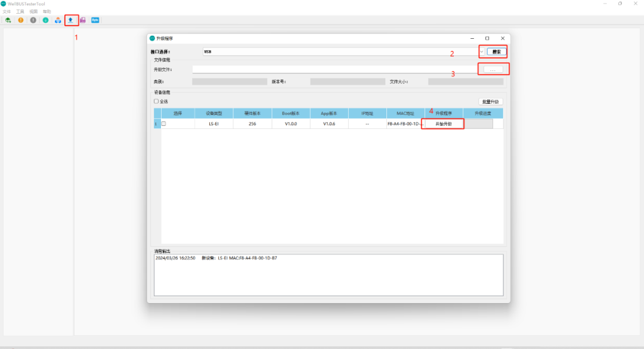
Task: Click the teal download-arrow toolbar icon
Action: [45, 20]
